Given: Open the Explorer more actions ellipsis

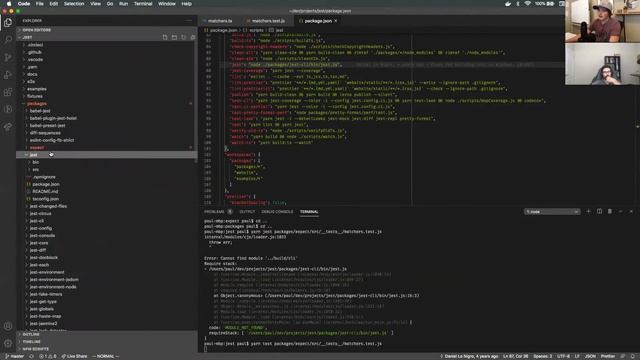Looking at the screenshot, I should 188,20.
